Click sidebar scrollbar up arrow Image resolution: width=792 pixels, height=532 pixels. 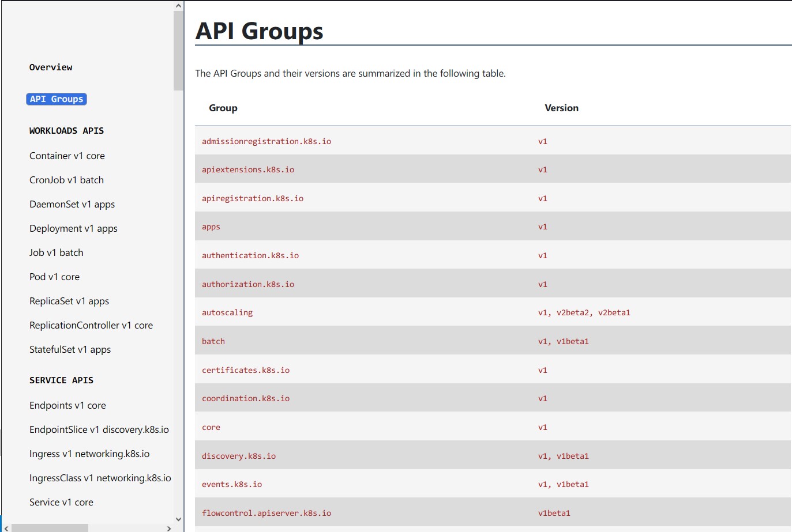178,6
